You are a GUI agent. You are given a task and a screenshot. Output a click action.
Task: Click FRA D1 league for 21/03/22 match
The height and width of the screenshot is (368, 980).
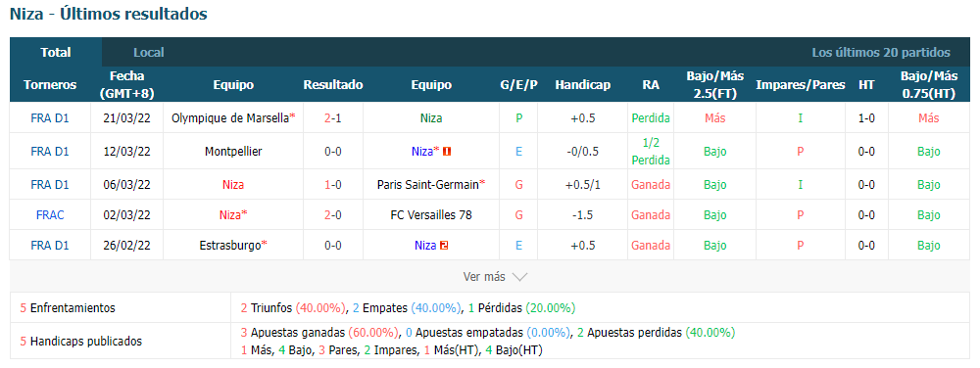(x=50, y=117)
